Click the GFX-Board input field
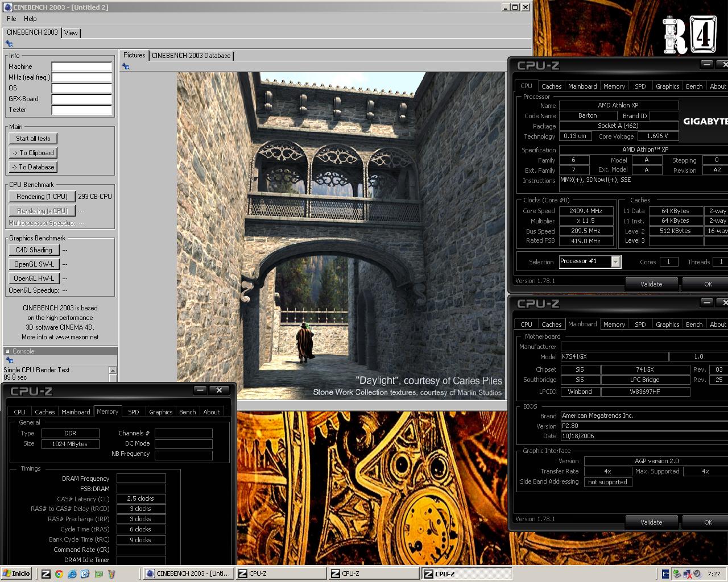Viewport: 728px width, 582px height. 82,99
